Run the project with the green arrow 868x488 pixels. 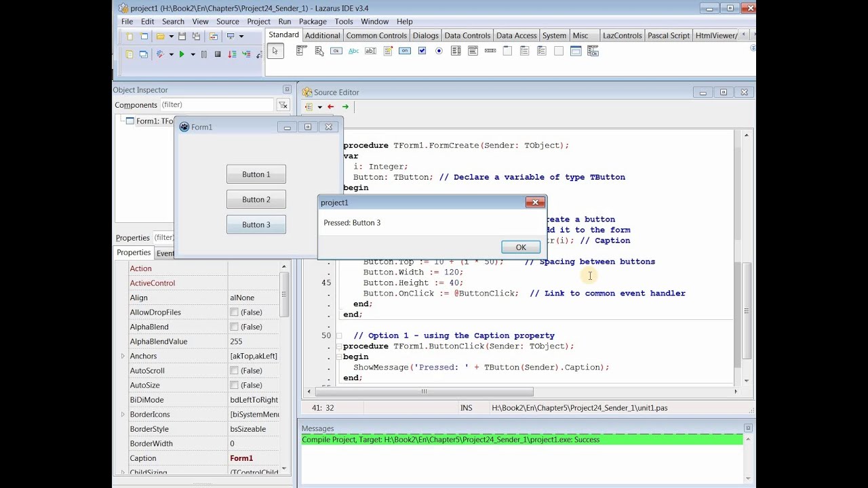pyautogui.click(x=182, y=54)
